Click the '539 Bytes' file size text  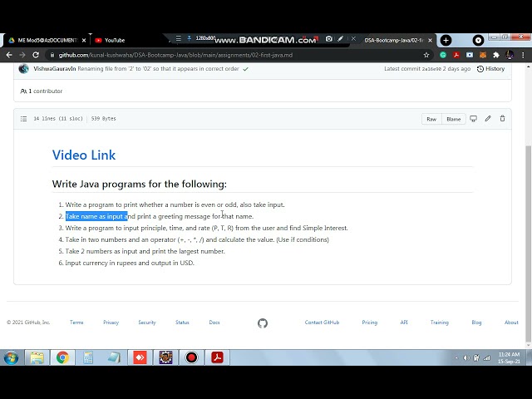103,119
